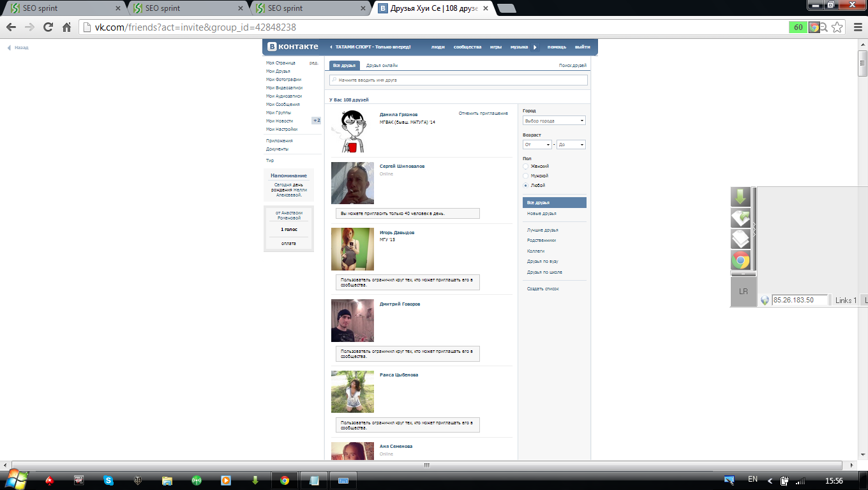Switch to the Друзья онлайн tab
The width and height of the screenshot is (868, 490).
click(382, 65)
